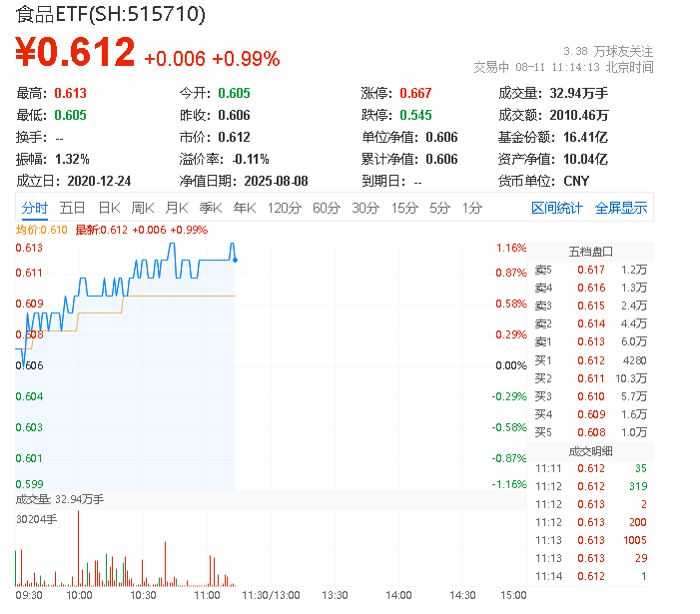The image size is (700, 614).
Task: Click the current price ¥0.612
Action: [x=75, y=52]
